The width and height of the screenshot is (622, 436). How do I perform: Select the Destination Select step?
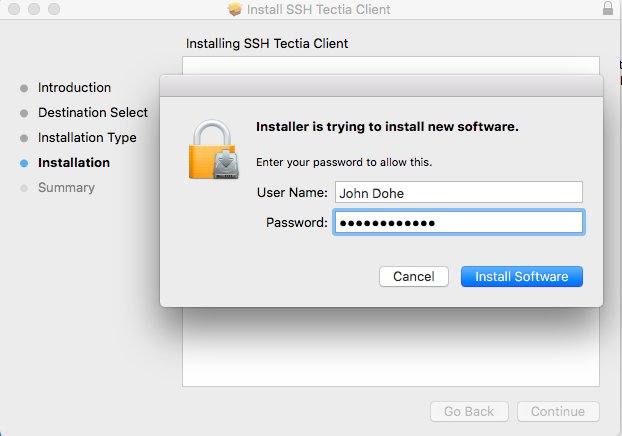93,113
